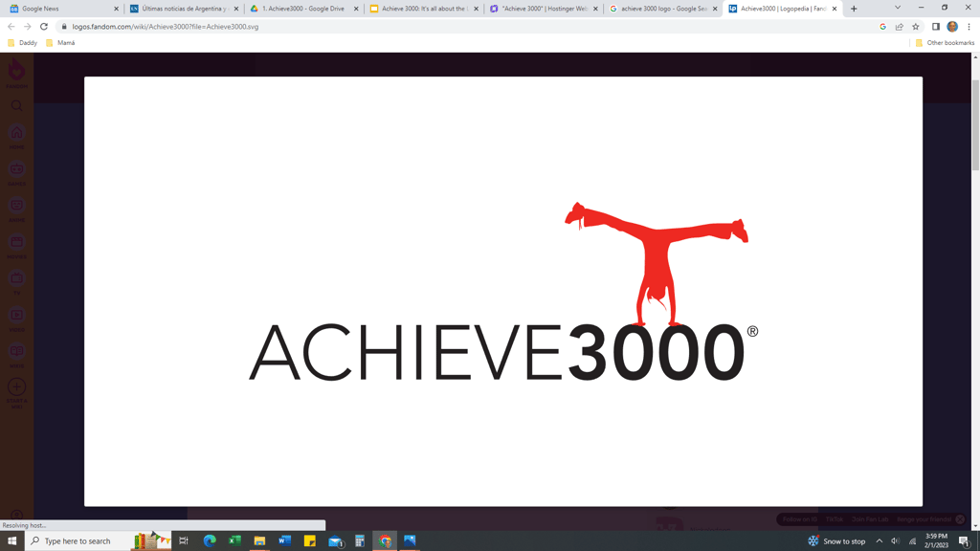This screenshot has height=551, width=980.
Task: Click Follow on IG link
Action: coord(800,519)
